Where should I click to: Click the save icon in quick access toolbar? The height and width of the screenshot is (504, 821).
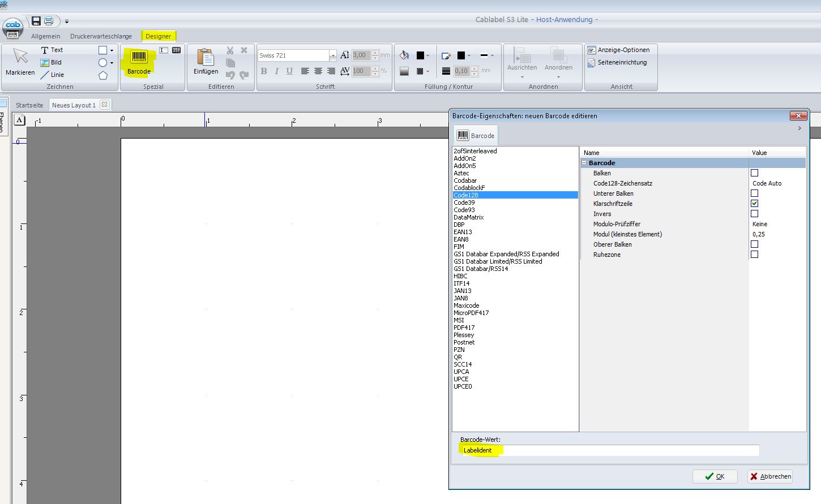(x=36, y=21)
